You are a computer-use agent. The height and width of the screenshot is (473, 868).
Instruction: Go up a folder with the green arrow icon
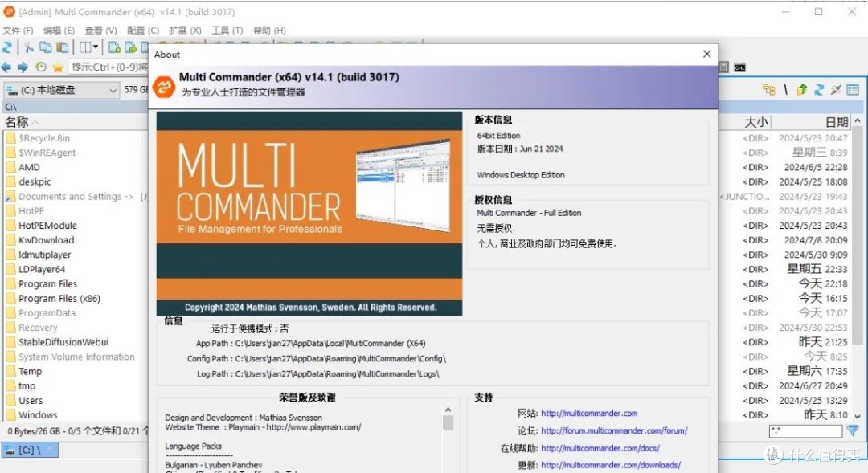(x=801, y=90)
